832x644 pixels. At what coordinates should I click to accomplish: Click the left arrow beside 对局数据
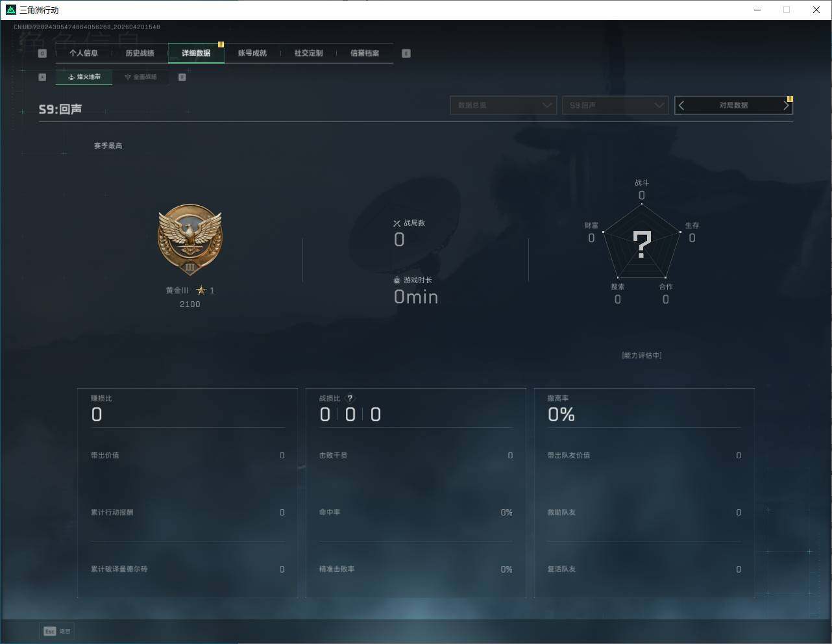coord(681,105)
